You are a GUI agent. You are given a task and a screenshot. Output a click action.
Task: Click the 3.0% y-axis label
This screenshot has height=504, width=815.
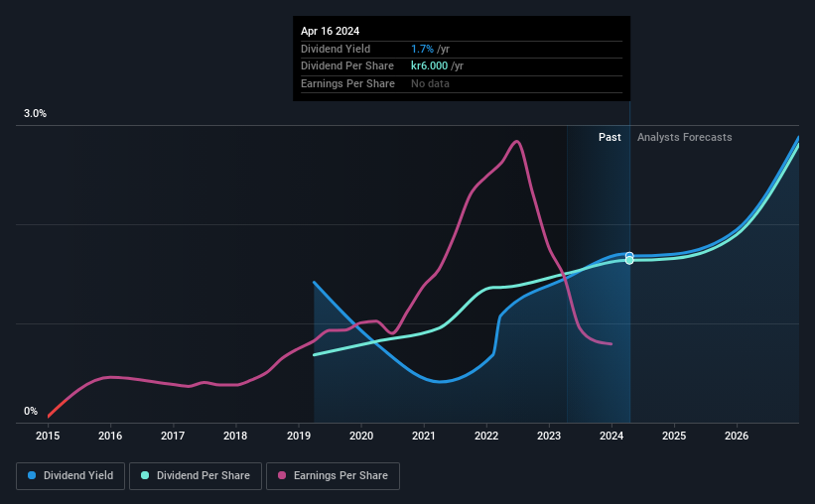coord(35,114)
